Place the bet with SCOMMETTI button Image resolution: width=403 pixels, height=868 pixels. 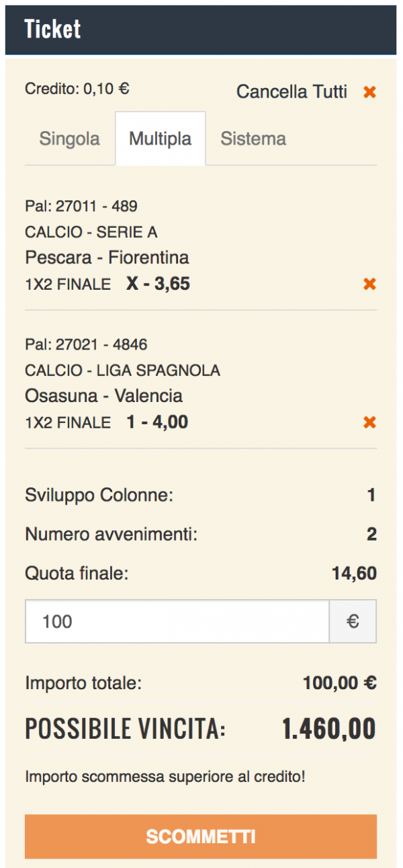point(201,836)
